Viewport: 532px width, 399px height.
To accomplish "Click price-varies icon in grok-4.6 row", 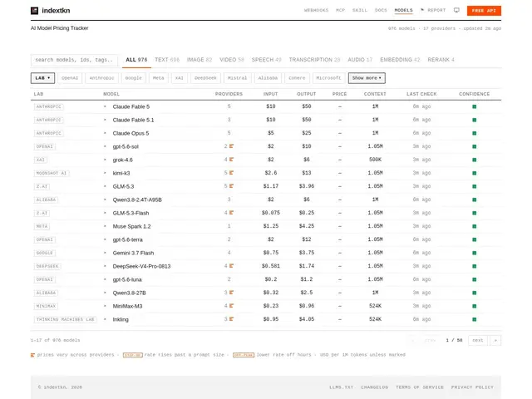I will click(x=231, y=160).
